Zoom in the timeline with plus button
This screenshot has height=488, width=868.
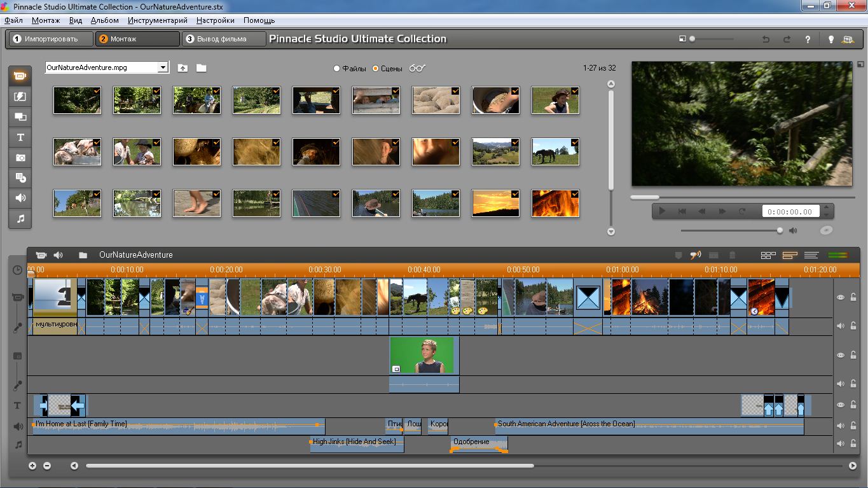pos(32,466)
